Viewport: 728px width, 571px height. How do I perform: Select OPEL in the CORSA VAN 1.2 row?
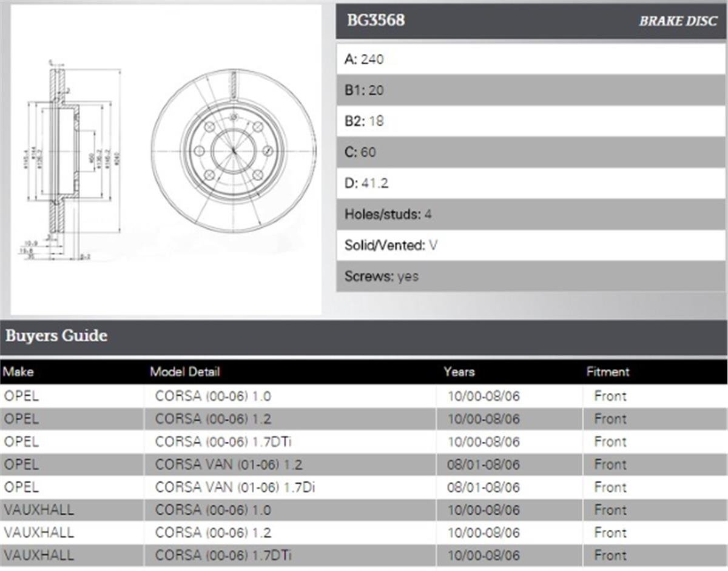21,464
